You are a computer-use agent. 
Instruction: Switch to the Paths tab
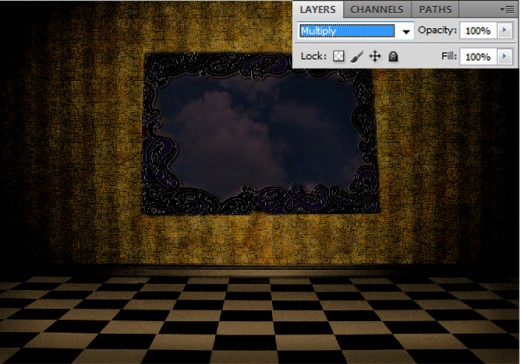(435, 10)
